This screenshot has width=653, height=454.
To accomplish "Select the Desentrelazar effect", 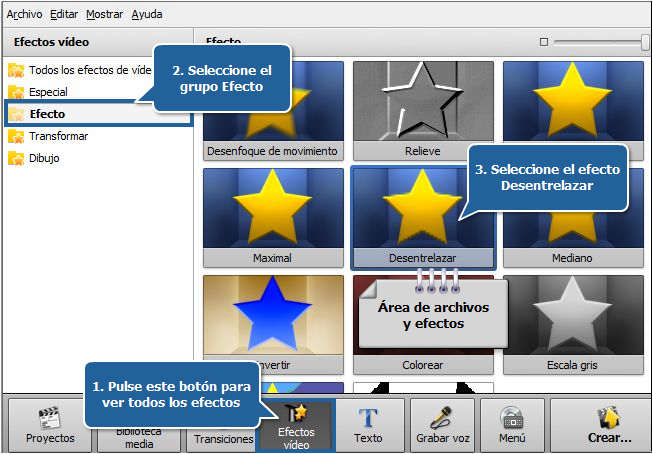I will pyautogui.click(x=423, y=217).
